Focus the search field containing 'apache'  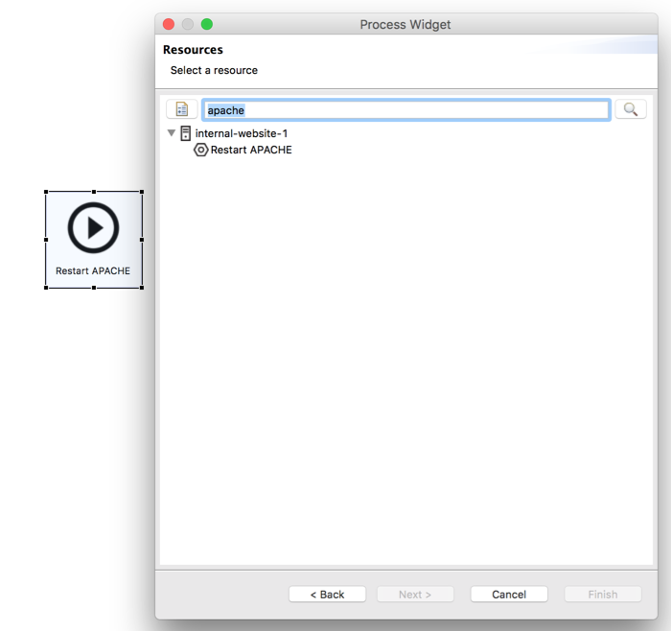(406, 110)
